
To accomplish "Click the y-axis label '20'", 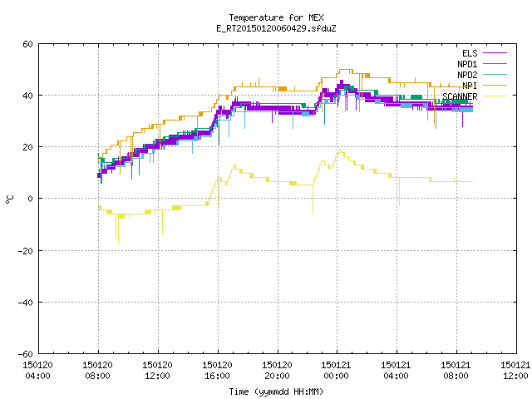I will 27,147.
